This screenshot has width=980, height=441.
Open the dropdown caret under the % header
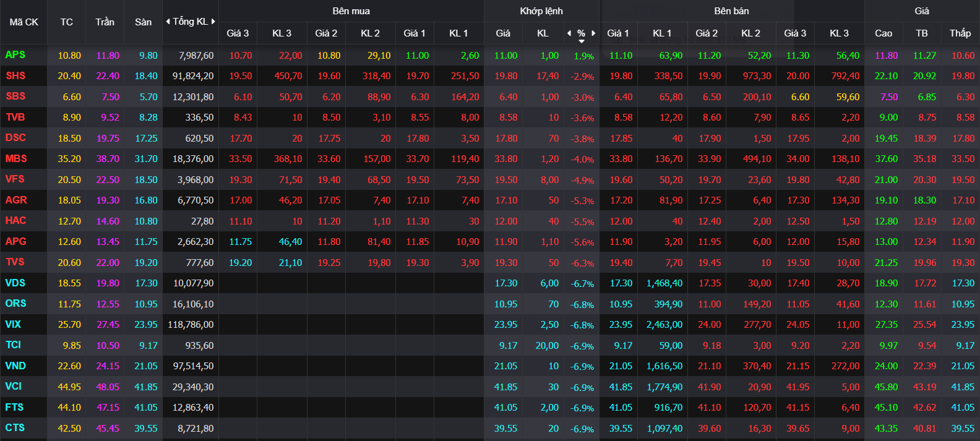[x=582, y=41]
